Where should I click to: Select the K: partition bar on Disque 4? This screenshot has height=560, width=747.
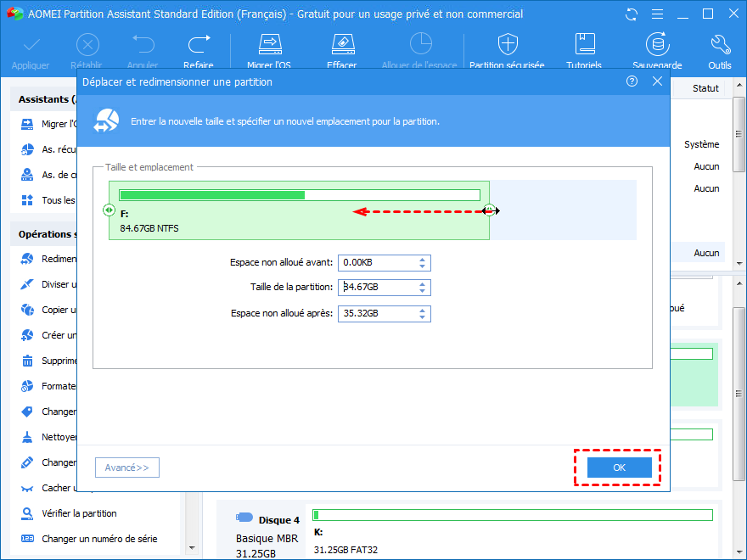[x=513, y=515]
